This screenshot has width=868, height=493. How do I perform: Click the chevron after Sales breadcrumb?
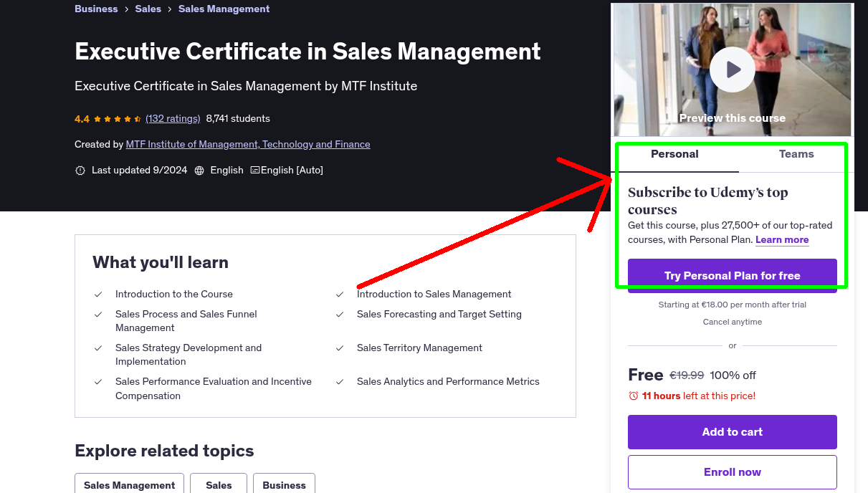point(169,9)
